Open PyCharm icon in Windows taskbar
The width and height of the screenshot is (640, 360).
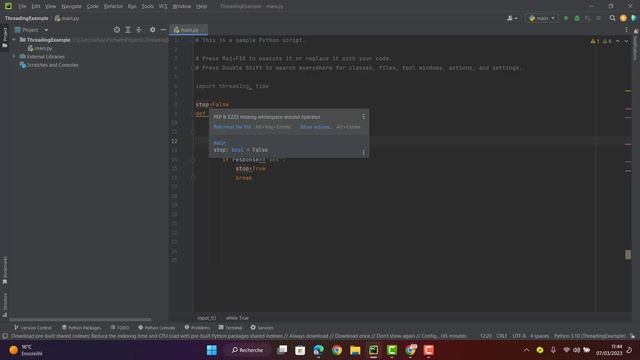coord(373,350)
